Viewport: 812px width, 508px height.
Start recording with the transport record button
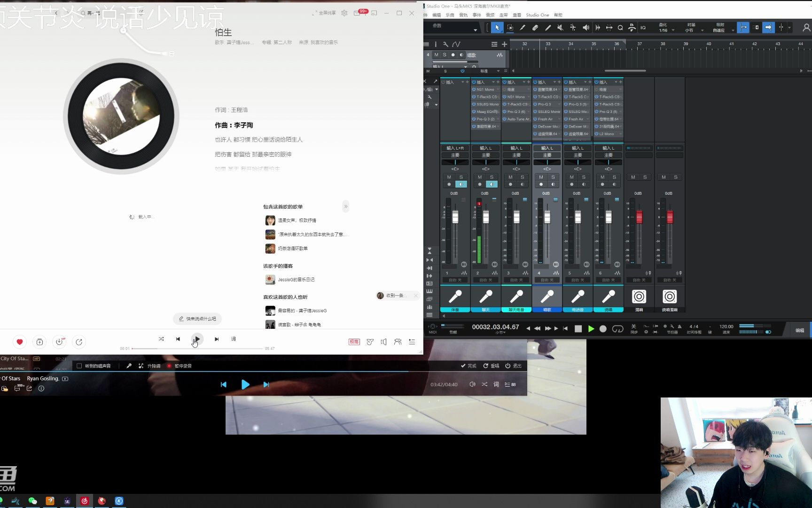(603, 329)
